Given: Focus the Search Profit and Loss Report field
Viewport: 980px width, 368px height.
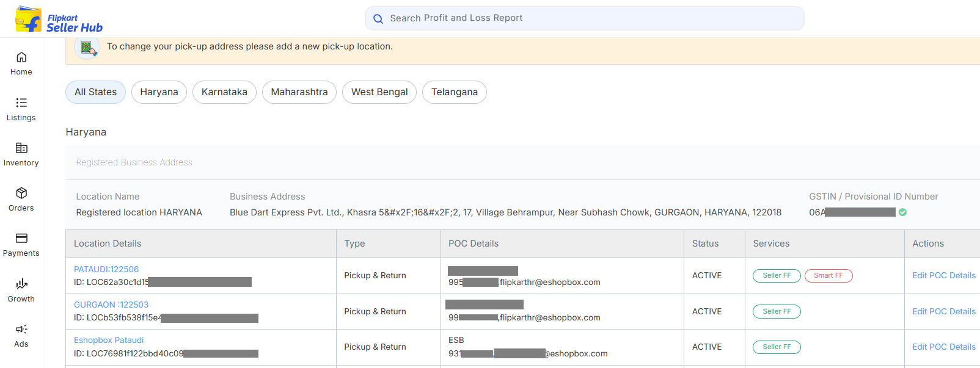Looking at the screenshot, I should pyautogui.click(x=585, y=18).
